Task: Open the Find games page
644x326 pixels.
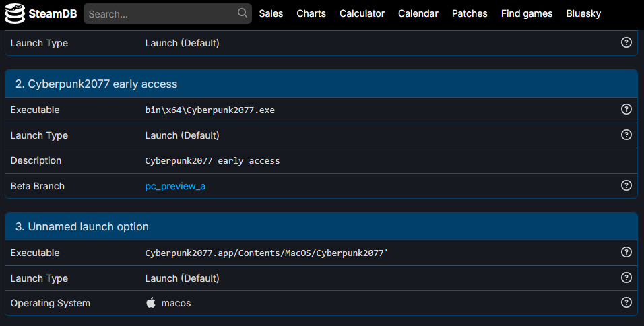Action: pyautogui.click(x=527, y=13)
